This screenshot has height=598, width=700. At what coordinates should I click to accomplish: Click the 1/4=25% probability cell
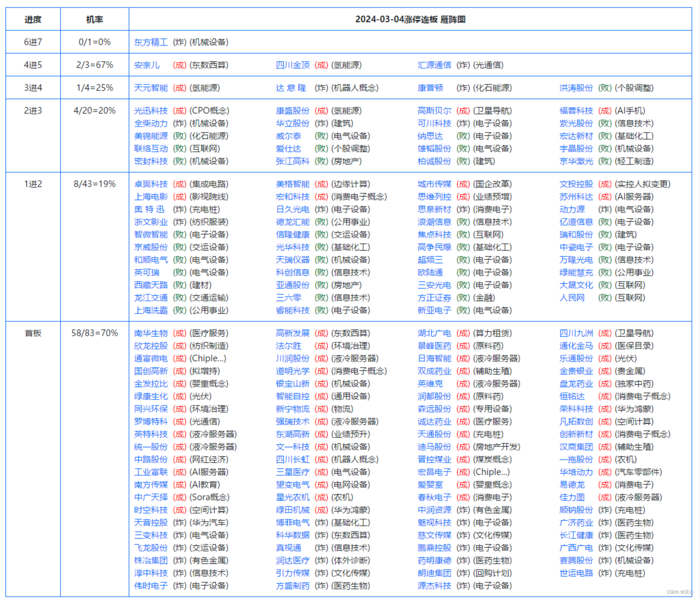coord(95,88)
